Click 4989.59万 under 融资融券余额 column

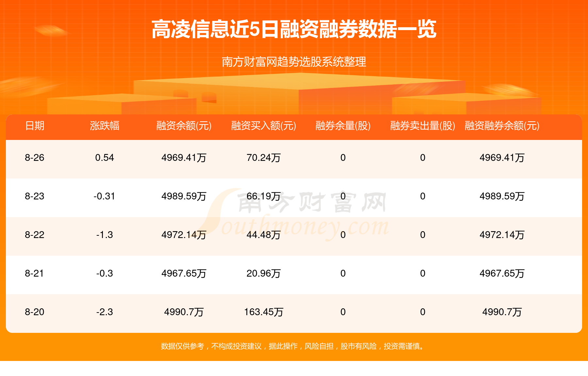point(502,196)
